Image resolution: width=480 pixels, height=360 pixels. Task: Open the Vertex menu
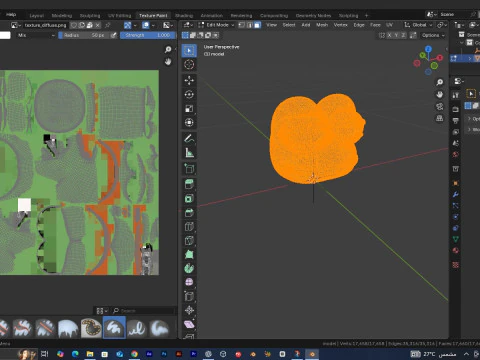coord(340,25)
